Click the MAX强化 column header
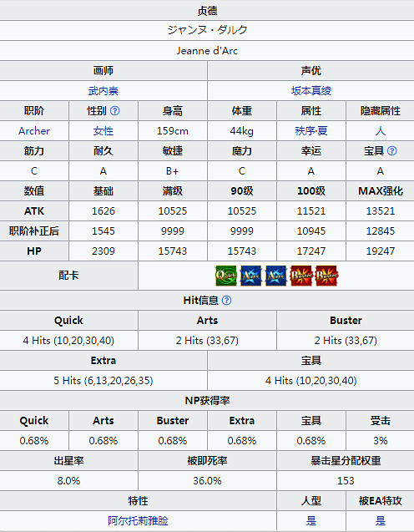The image size is (414, 532). pyautogui.click(x=380, y=190)
